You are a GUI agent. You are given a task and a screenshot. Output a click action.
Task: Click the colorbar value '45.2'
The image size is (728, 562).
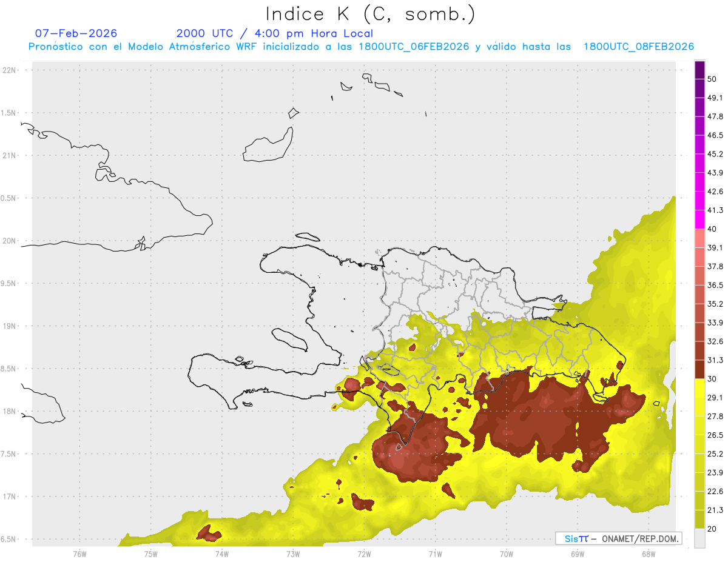pyautogui.click(x=715, y=154)
